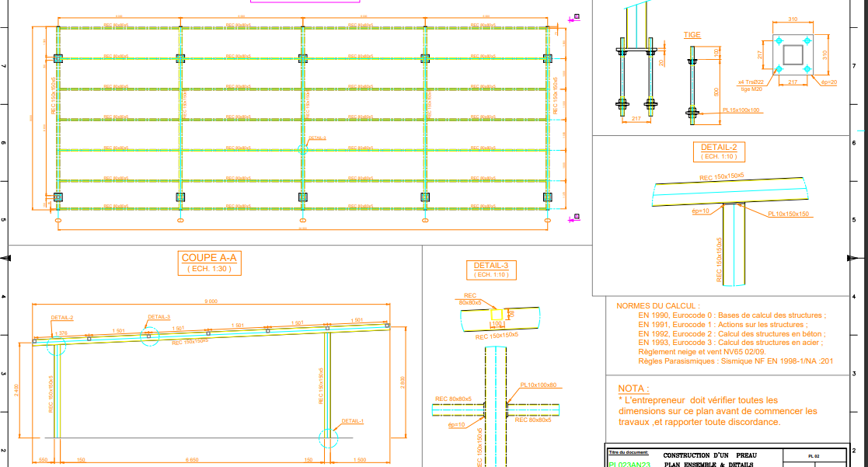Click an anchor bolt symbol in the 310x310 base plate detail
The image size is (868, 467).
click(777, 39)
